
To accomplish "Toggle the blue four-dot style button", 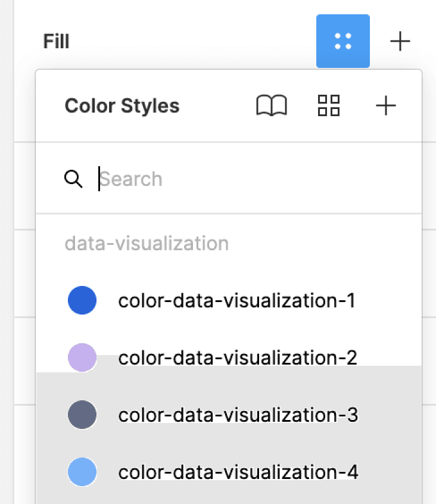I will click(x=343, y=41).
